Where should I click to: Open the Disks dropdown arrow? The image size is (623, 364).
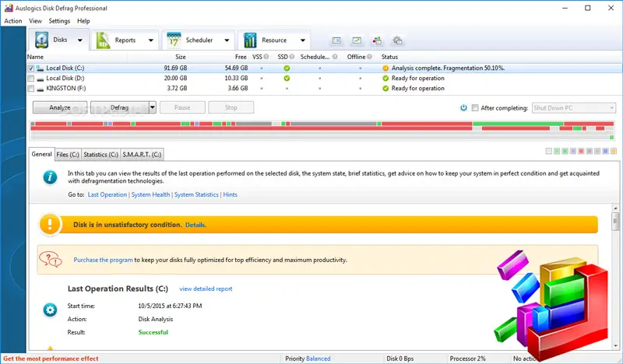click(x=80, y=40)
